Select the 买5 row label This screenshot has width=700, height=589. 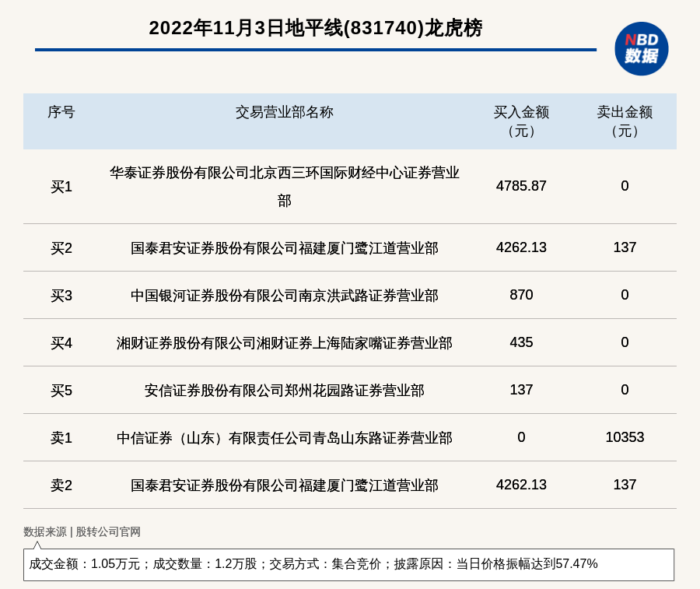coord(61,391)
